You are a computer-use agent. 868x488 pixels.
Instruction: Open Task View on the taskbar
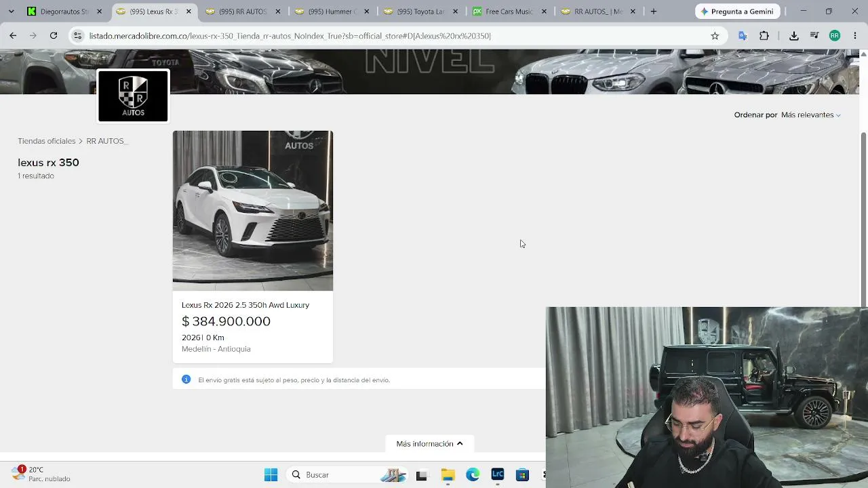click(421, 475)
